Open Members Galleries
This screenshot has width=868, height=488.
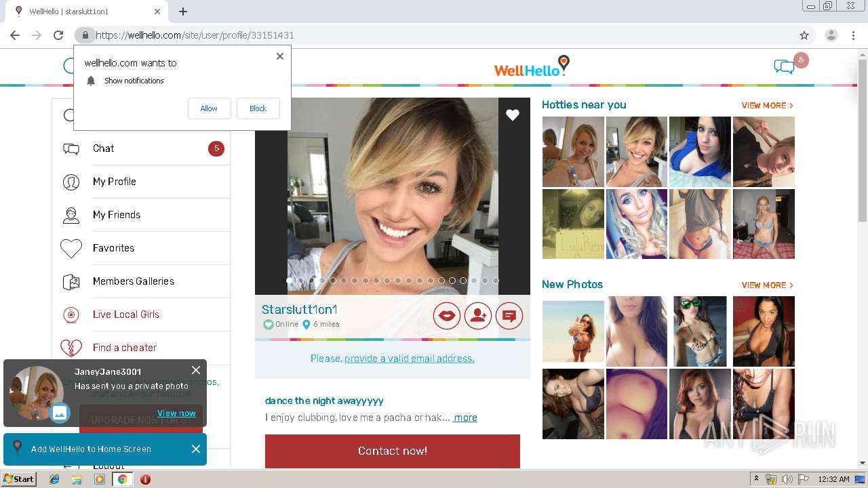pos(134,281)
